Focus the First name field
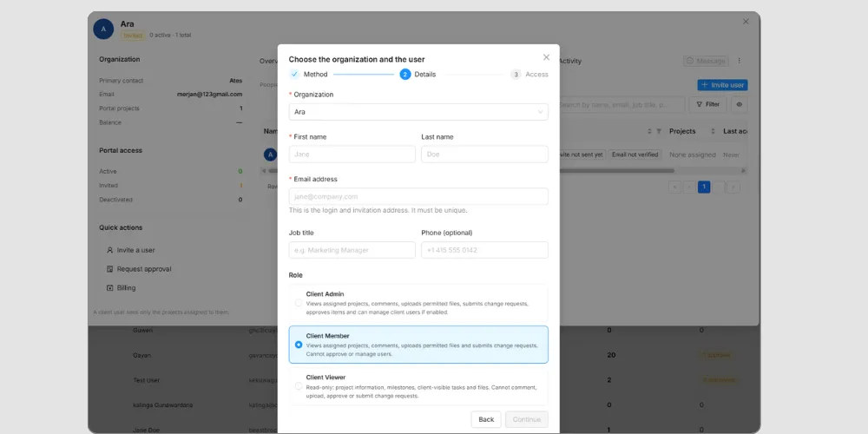 coord(352,155)
